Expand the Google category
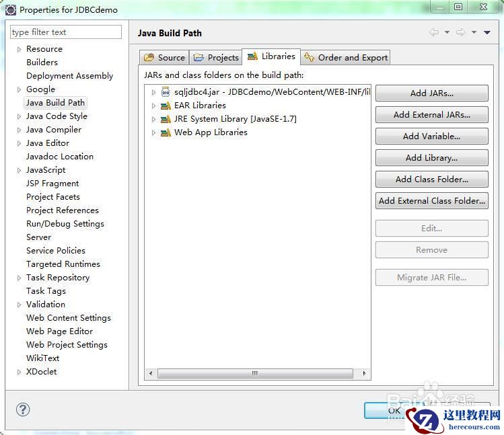The image size is (504, 435). 19,89
